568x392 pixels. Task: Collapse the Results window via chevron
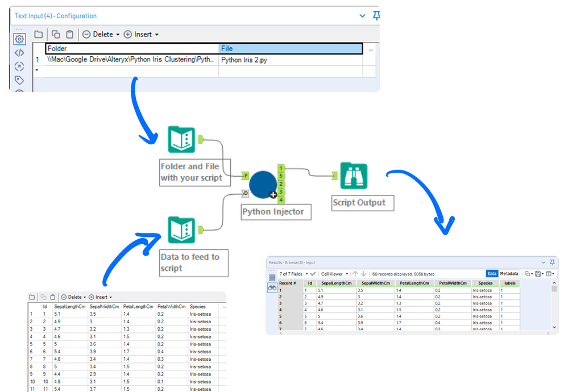tap(544, 262)
